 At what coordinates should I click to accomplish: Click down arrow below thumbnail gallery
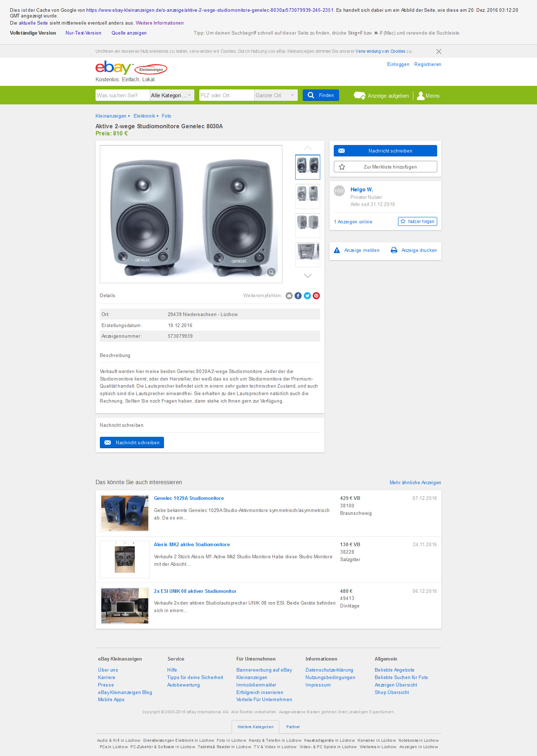308,275
